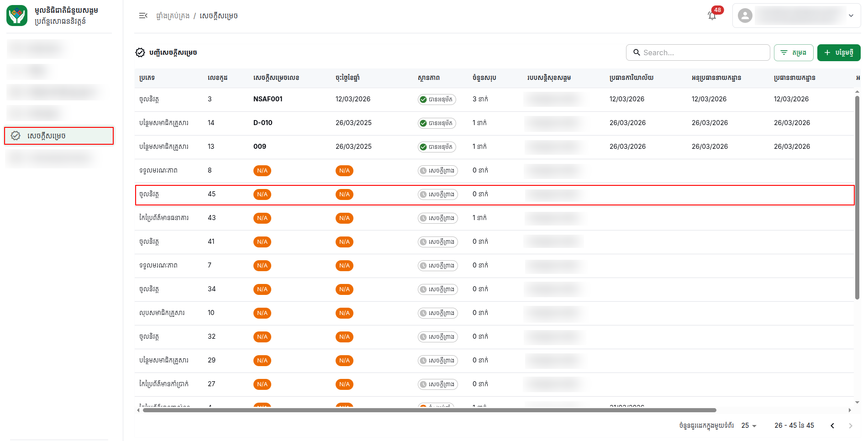Click N/A date badge in row 10
868x441 pixels.
(344, 313)
